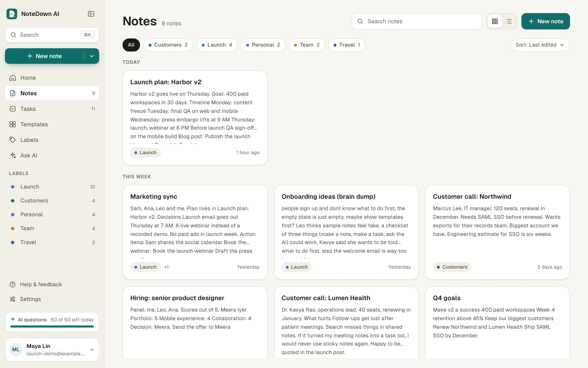Open the Ask AI section
Screen dimensions: 588x368
(x=52, y=155)
